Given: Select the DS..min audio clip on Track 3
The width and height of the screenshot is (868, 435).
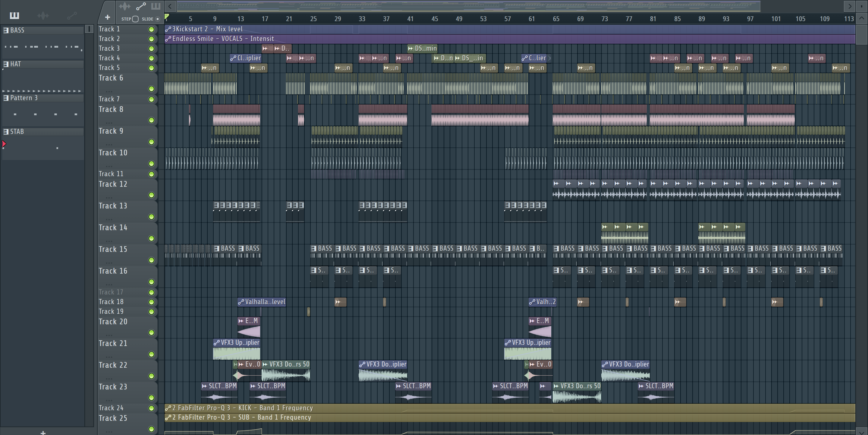Looking at the screenshot, I should (423, 48).
